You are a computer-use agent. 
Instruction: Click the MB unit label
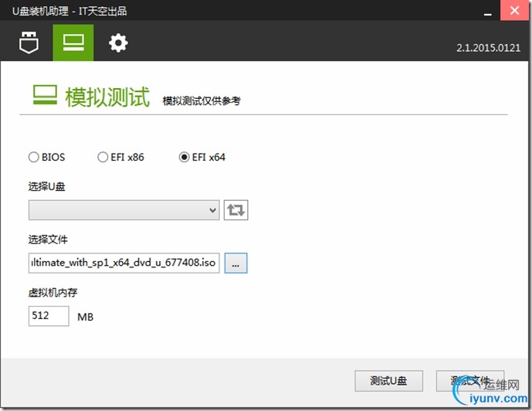tap(85, 317)
